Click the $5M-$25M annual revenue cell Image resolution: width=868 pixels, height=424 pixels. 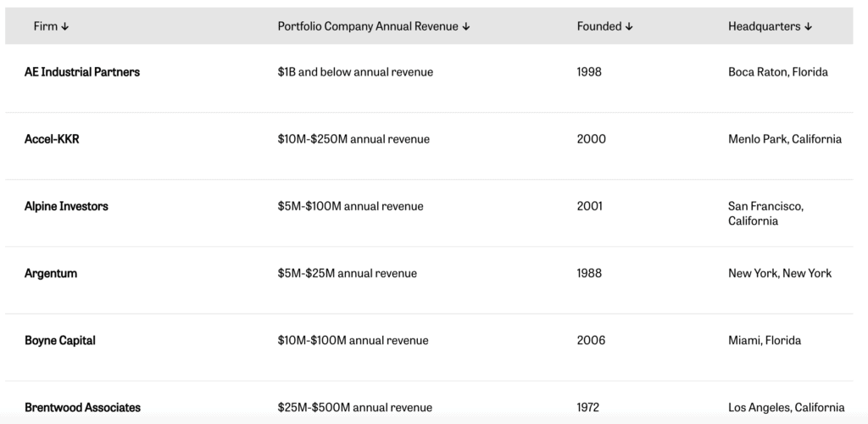pos(347,273)
